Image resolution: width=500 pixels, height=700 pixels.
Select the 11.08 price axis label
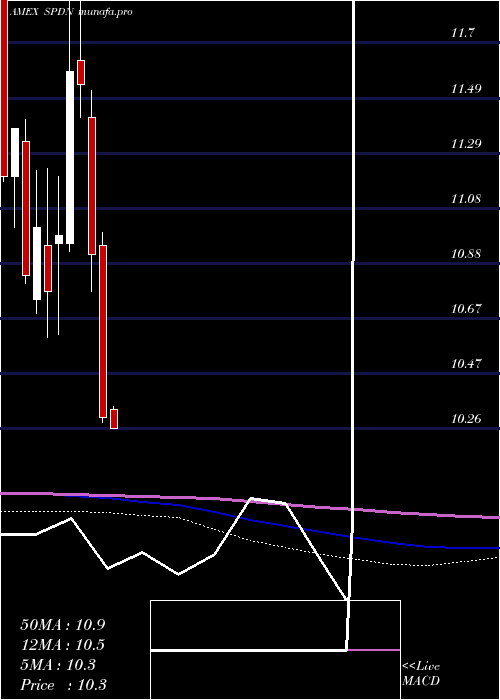coord(466,199)
